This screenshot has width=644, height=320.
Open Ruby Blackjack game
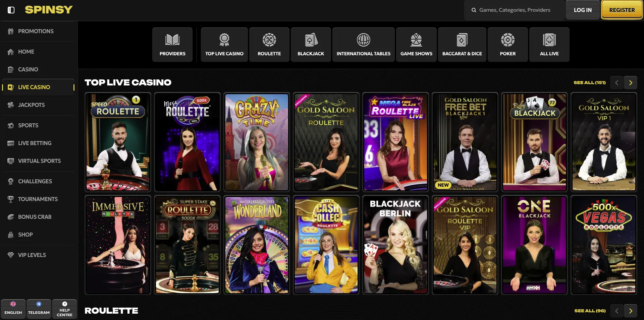coord(534,142)
